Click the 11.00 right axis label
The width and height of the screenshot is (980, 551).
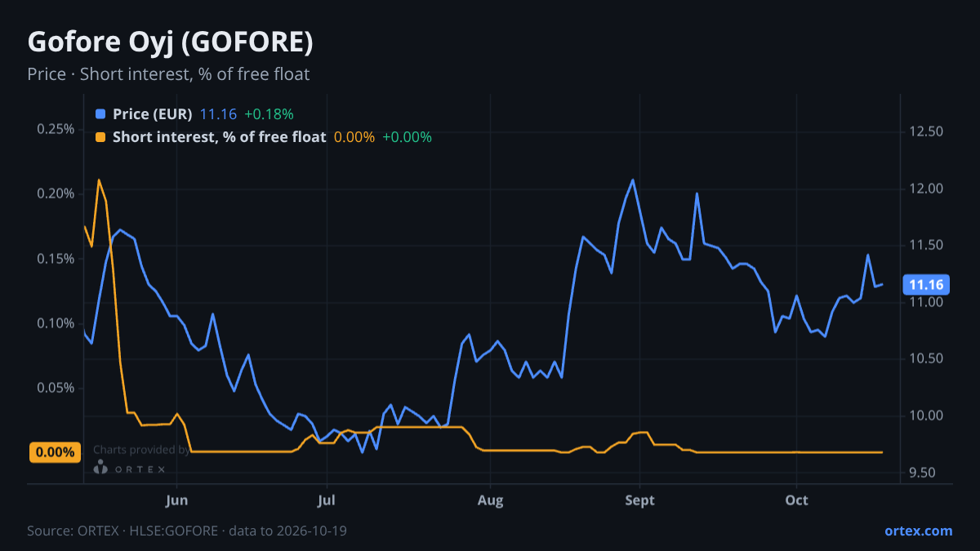tap(926, 302)
